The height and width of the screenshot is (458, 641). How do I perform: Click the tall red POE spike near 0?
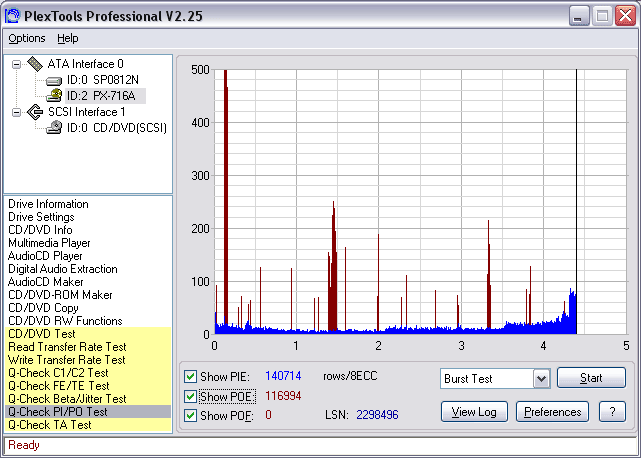pyautogui.click(x=226, y=196)
